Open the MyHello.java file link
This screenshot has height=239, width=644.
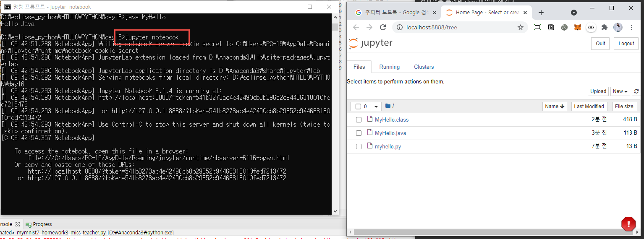point(390,133)
